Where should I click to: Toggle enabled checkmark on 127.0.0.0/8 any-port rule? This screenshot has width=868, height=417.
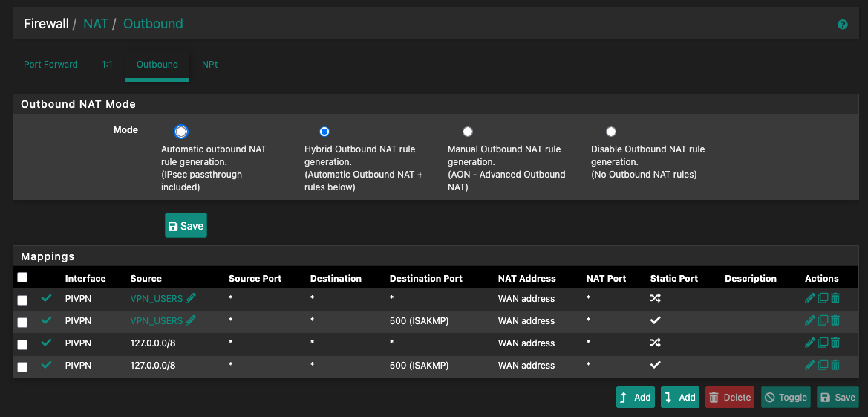47,343
